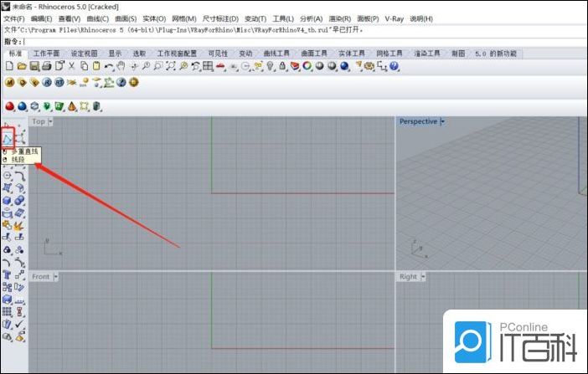
Task: Switch to the 显示 toolbar tab
Action: 115,54
